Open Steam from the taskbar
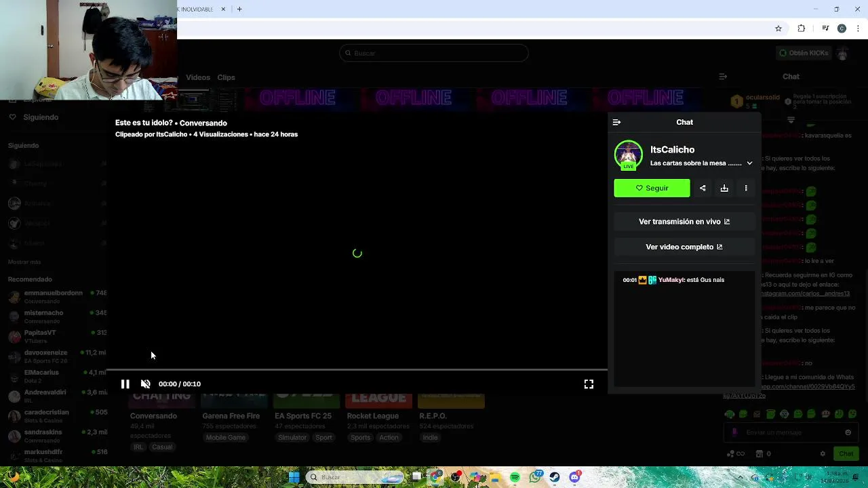Screen dimensions: 868x488 click(x=555, y=477)
